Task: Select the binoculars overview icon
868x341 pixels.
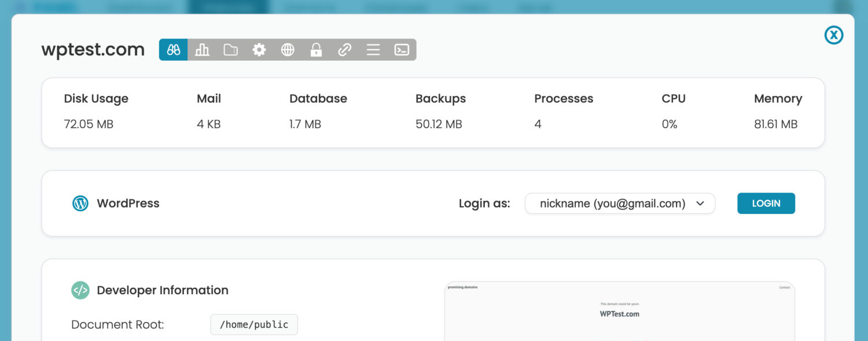Action: pos(174,50)
